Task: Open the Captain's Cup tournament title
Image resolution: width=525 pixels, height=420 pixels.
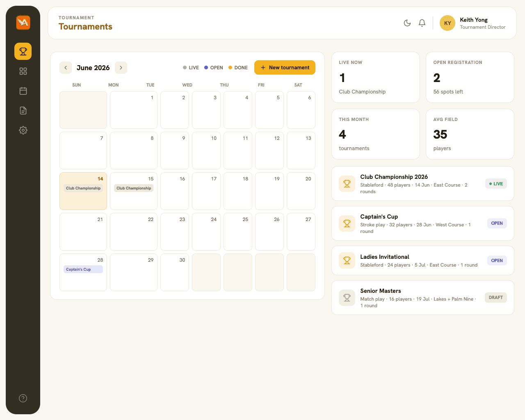Action: point(379,217)
